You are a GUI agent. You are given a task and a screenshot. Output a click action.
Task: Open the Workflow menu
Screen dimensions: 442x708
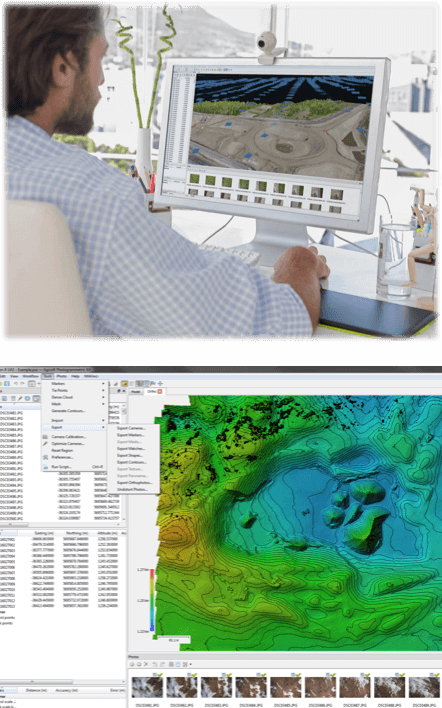point(31,376)
